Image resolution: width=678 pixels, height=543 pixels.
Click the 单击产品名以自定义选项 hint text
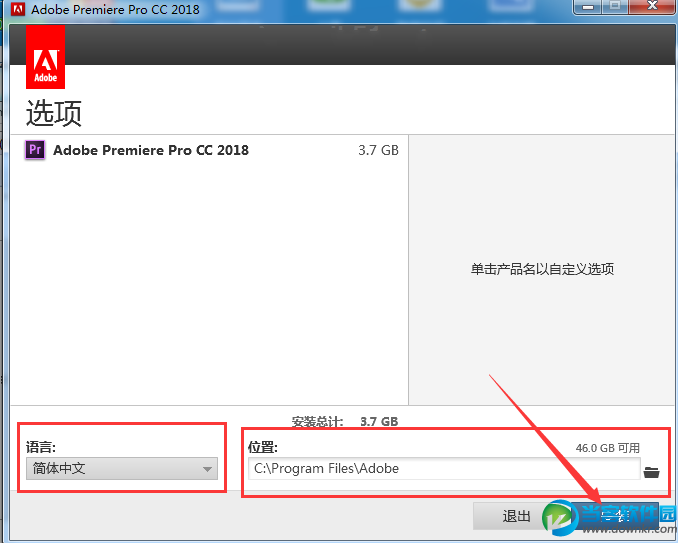pyautogui.click(x=542, y=269)
